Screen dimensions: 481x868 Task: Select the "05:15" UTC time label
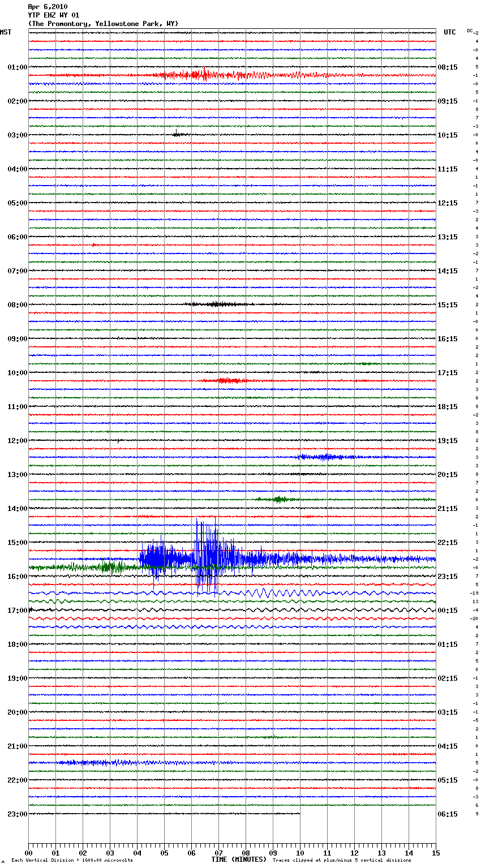coord(448,780)
